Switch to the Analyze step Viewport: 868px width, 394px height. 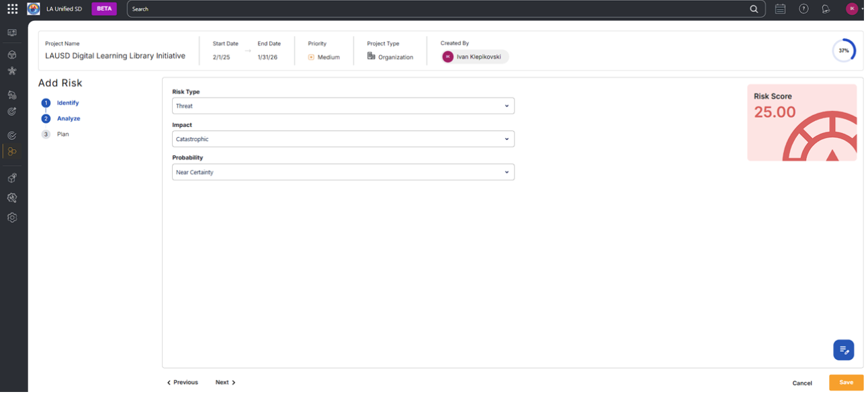[x=68, y=118]
